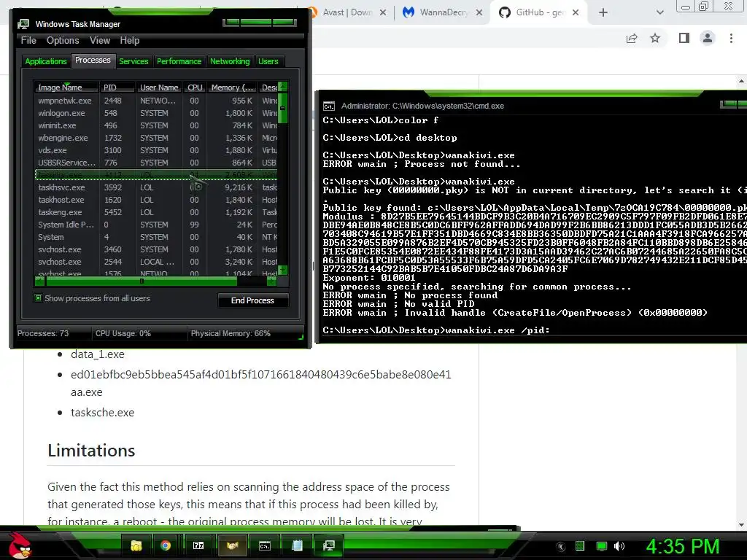Select the taskhsvc.exe process row
This screenshot has height=560, width=747.
(x=156, y=187)
